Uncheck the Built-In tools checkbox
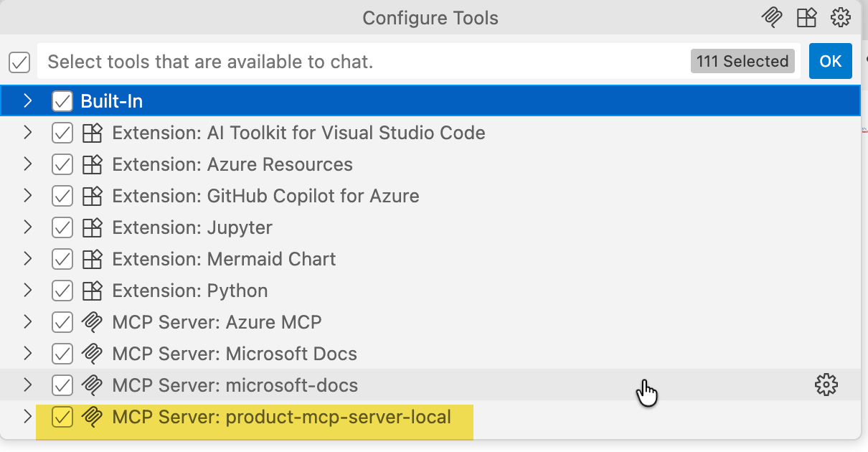This screenshot has width=868, height=452. point(62,101)
